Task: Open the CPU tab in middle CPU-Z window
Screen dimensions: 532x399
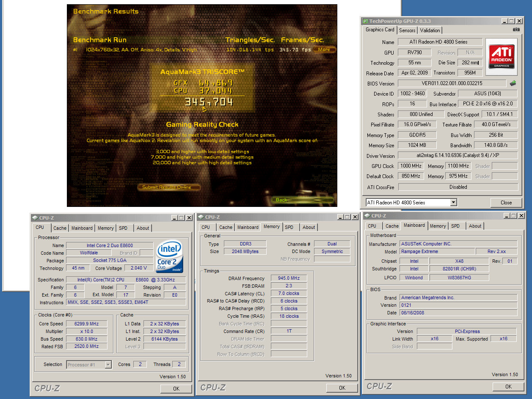Action: (206, 227)
